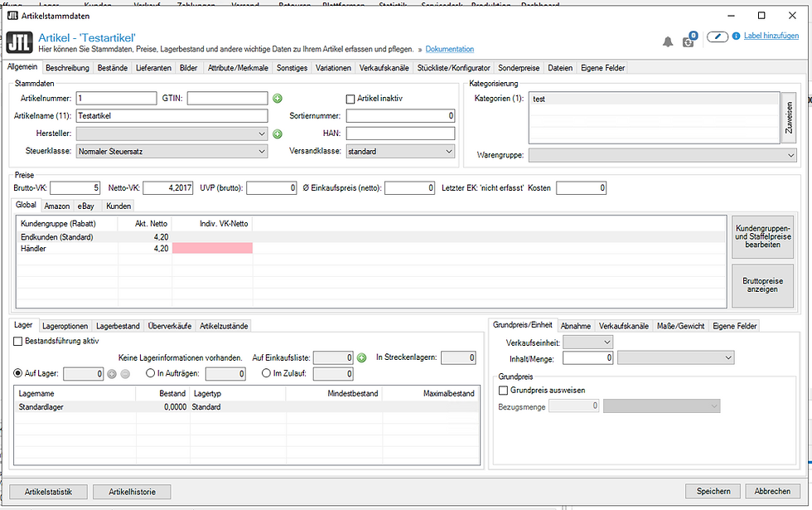Screen dimensions: 812x510
Task: Open Artikelhistorie
Action: (132, 492)
